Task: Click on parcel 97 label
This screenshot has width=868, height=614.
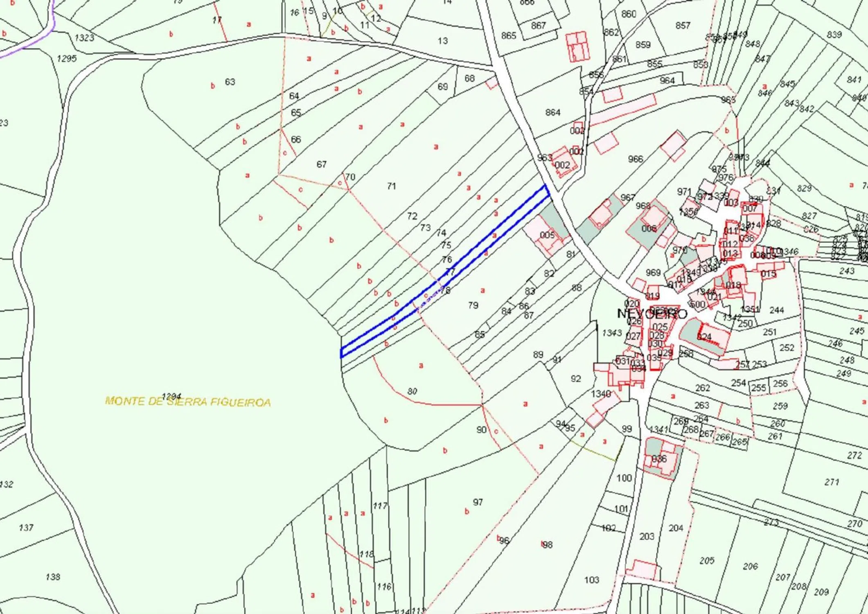Action: tap(478, 502)
